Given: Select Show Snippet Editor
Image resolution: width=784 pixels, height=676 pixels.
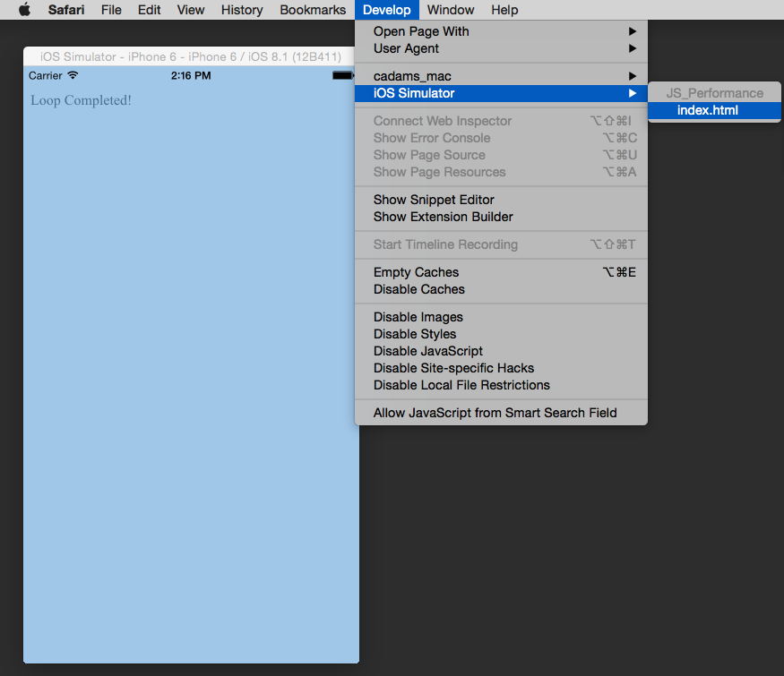Looking at the screenshot, I should [x=501, y=200].
